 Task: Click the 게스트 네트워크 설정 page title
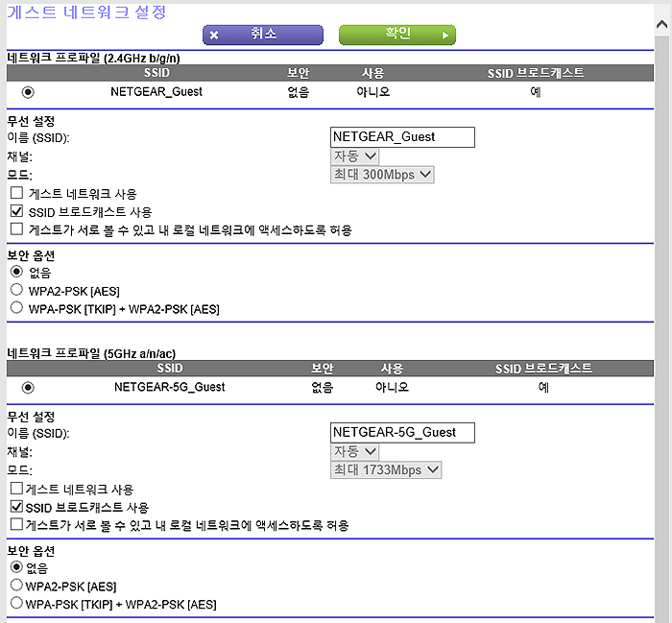tap(86, 12)
